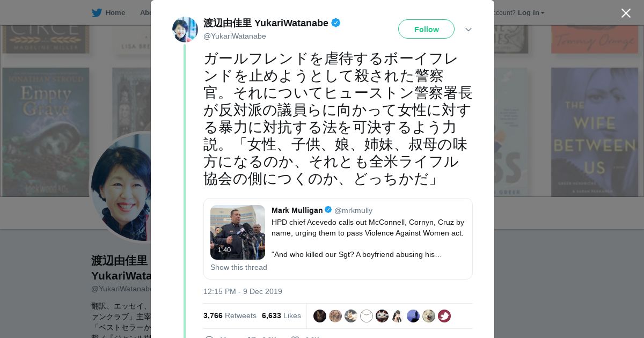This screenshot has width=644, height=338.
Task: Open Mark Mulligan's quoted tweet author name
Action: [x=297, y=210]
